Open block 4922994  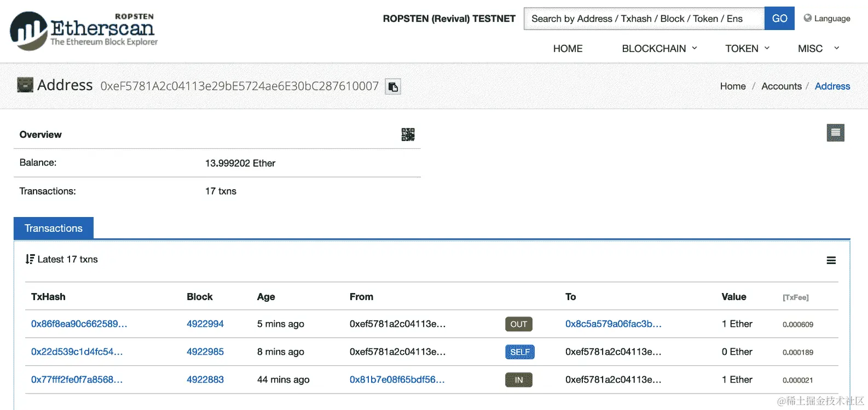coord(205,324)
